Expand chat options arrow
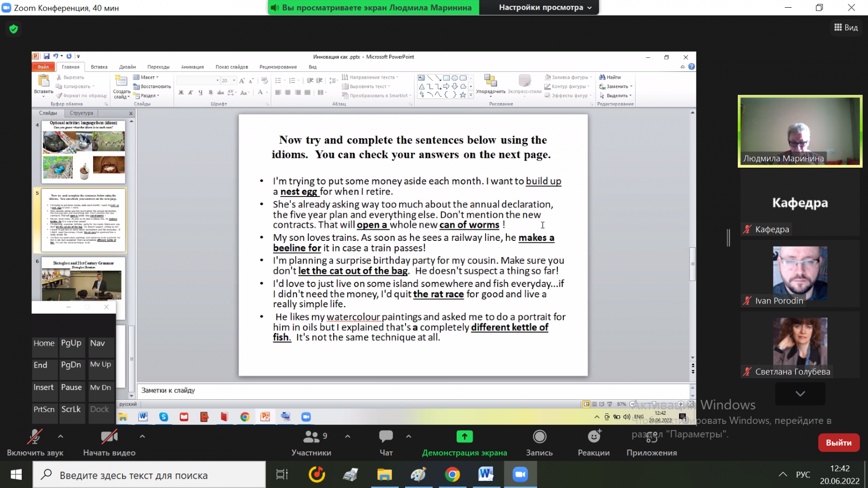The width and height of the screenshot is (868, 488). click(x=408, y=436)
